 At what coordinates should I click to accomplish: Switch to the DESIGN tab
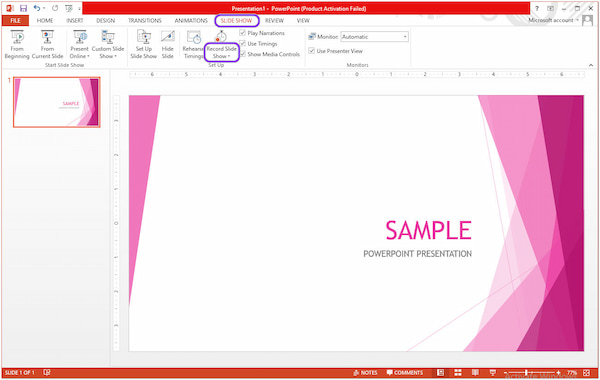point(106,21)
